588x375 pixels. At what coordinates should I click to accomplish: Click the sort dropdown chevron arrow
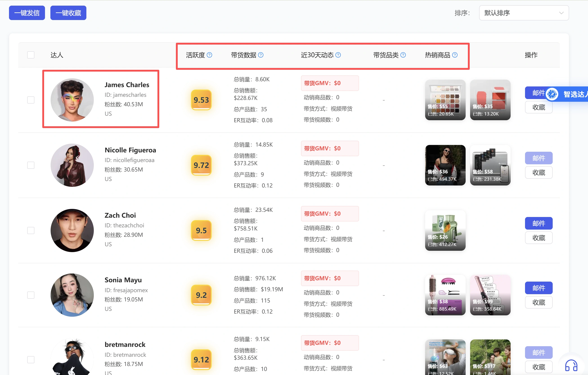[x=561, y=13]
